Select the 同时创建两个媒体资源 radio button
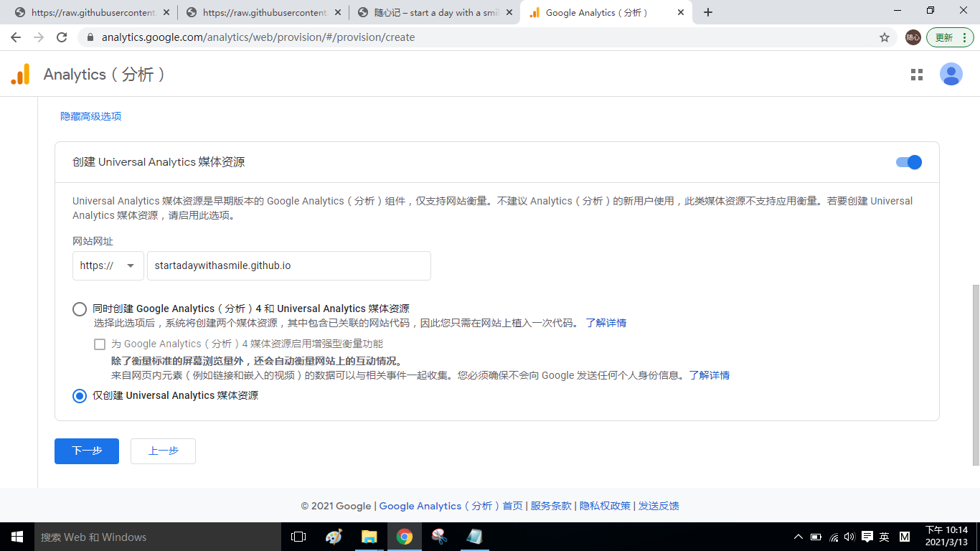Viewport: 980px width, 551px height. (x=80, y=309)
